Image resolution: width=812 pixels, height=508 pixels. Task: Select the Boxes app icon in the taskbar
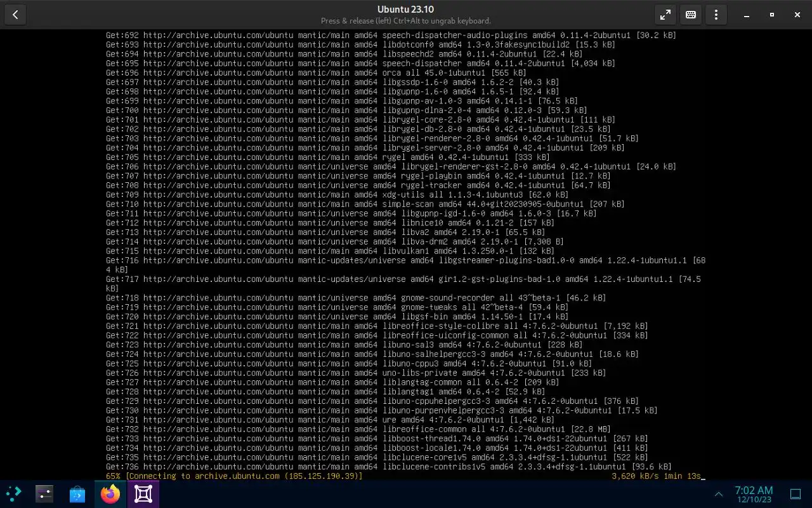[x=143, y=493]
